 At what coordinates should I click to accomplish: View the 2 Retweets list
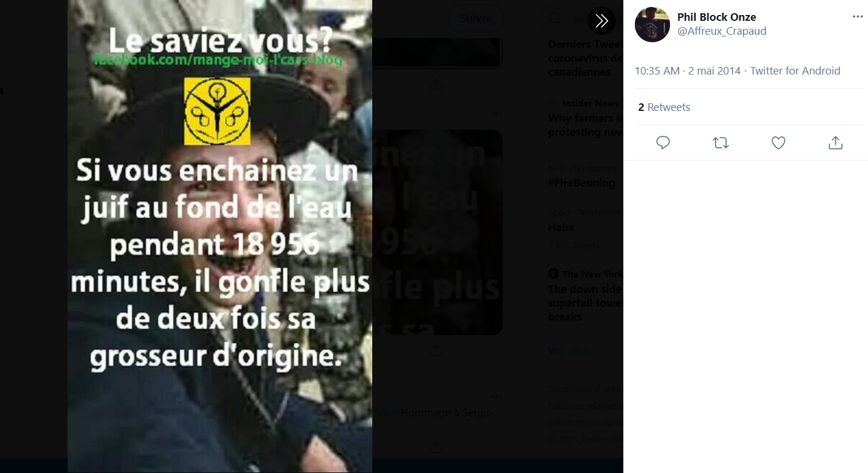tap(664, 107)
